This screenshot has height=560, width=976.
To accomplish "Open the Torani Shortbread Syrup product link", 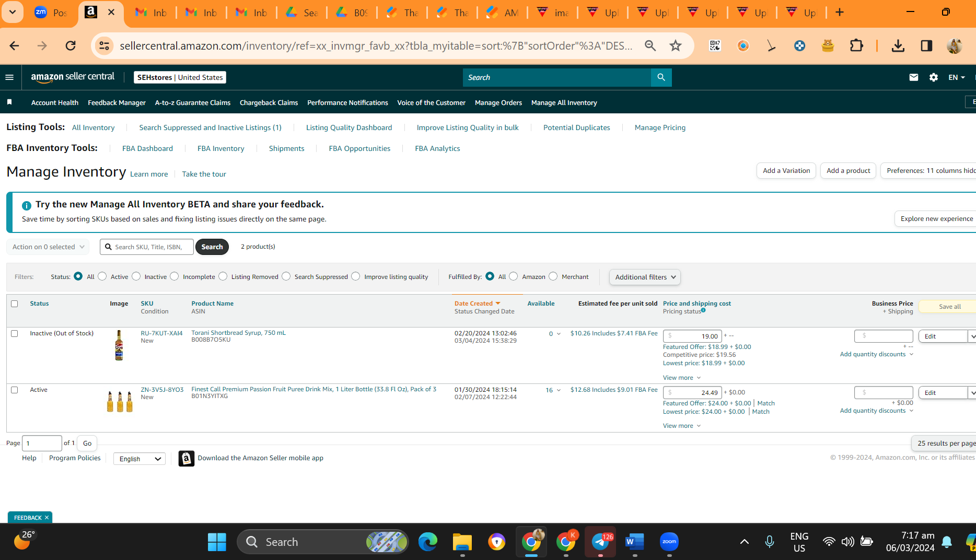I will 238,333.
